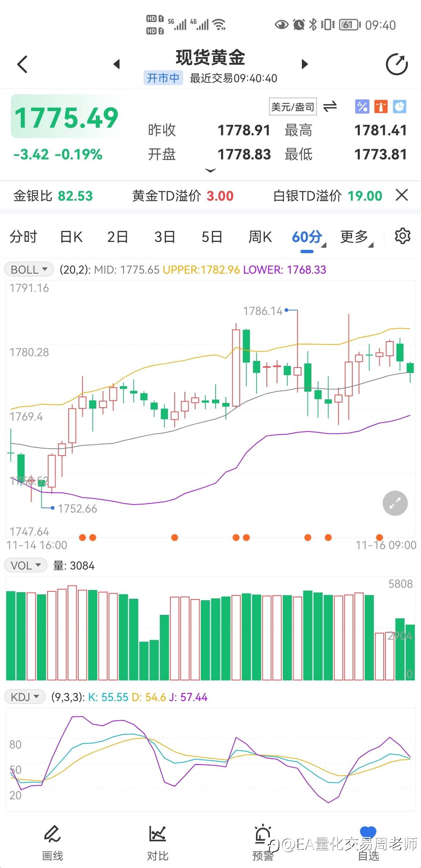The height and width of the screenshot is (868, 421).
Task: Switch to next instrument with right triangle
Action: 305,64
